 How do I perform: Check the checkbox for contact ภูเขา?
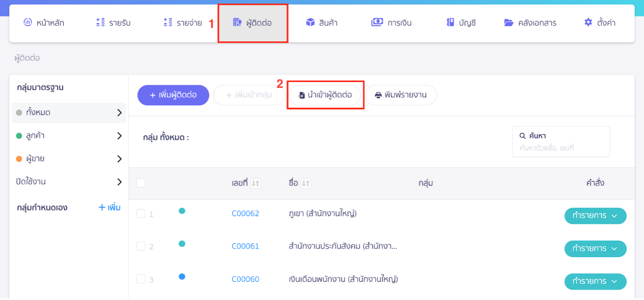tap(140, 212)
